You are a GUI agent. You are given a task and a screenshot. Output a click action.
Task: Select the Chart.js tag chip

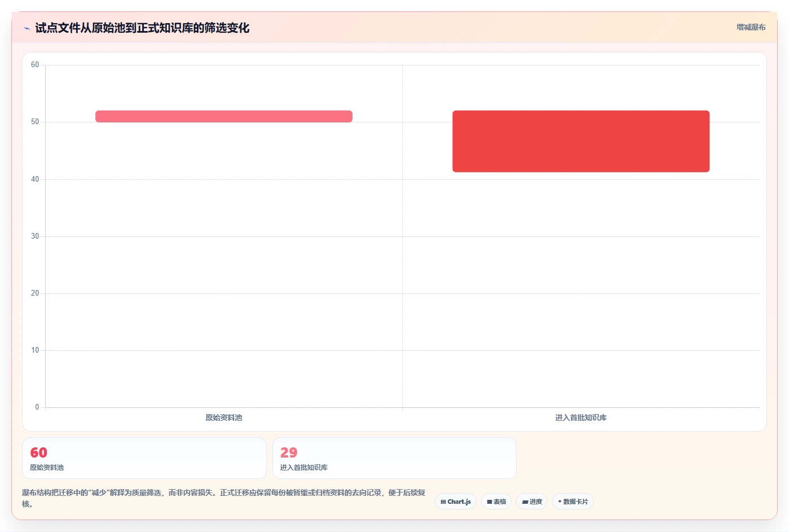pyautogui.click(x=456, y=502)
